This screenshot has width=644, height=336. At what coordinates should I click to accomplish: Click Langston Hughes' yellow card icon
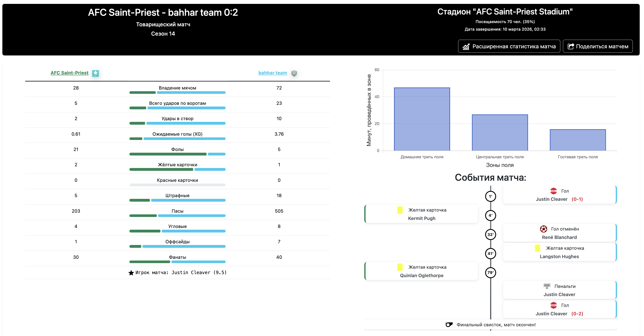click(537, 248)
